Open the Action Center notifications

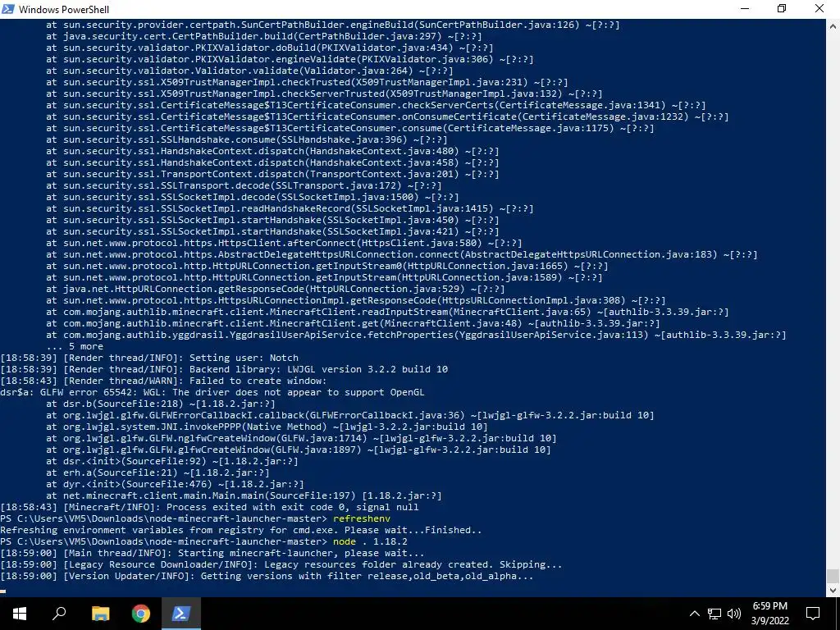click(x=813, y=614)
